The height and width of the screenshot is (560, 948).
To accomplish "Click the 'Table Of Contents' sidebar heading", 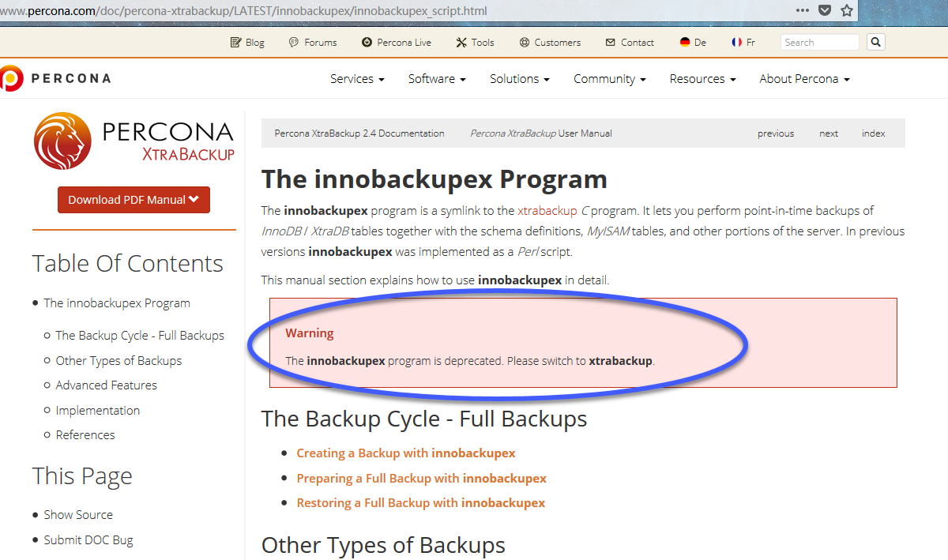I will [x=128, y=264].
